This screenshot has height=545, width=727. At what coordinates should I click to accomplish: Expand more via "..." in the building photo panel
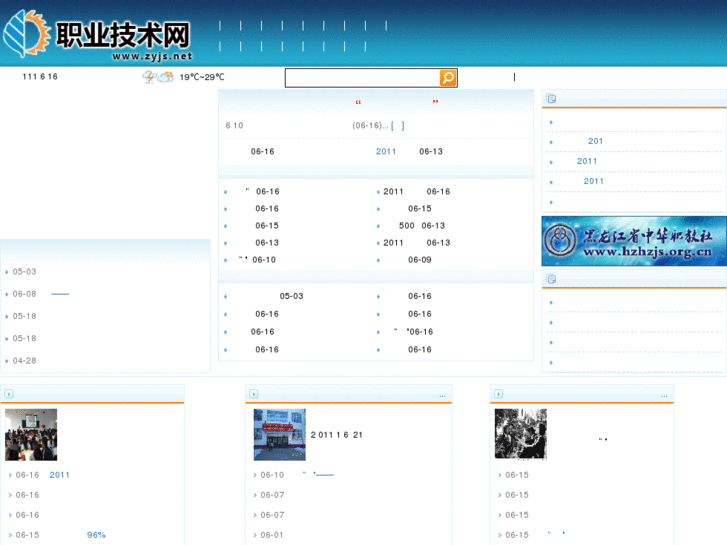[442, 395]
